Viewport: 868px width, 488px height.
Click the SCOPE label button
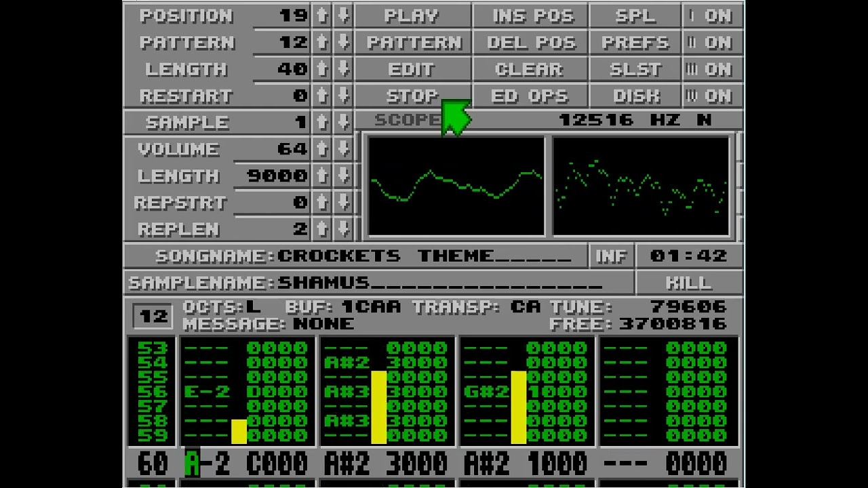coord(407,120)
